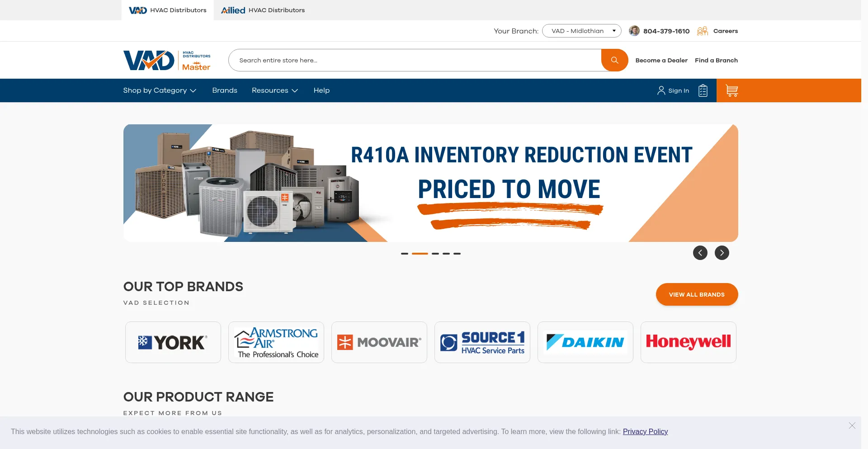Click the next slide arrow on carousel
Viewport: 868px width, 449px height.
(x=722, y=253)
